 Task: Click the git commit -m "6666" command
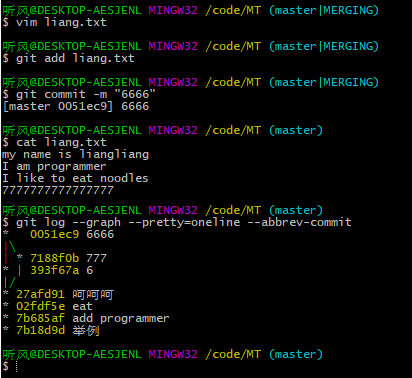(85, 94)
